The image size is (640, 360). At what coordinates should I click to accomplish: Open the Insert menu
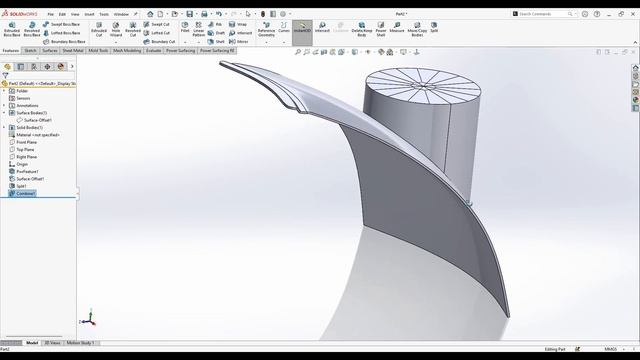pyautogui.click(x=89, y=14)
